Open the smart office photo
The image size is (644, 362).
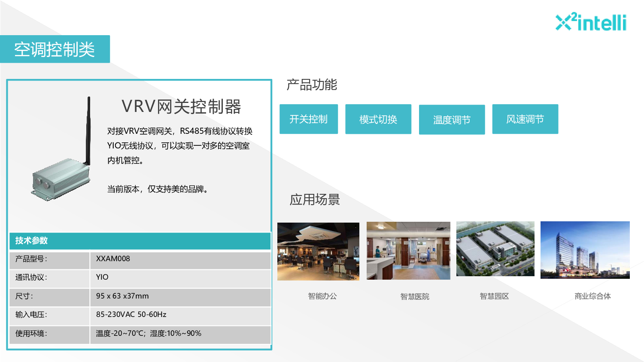tap(318, 251)
